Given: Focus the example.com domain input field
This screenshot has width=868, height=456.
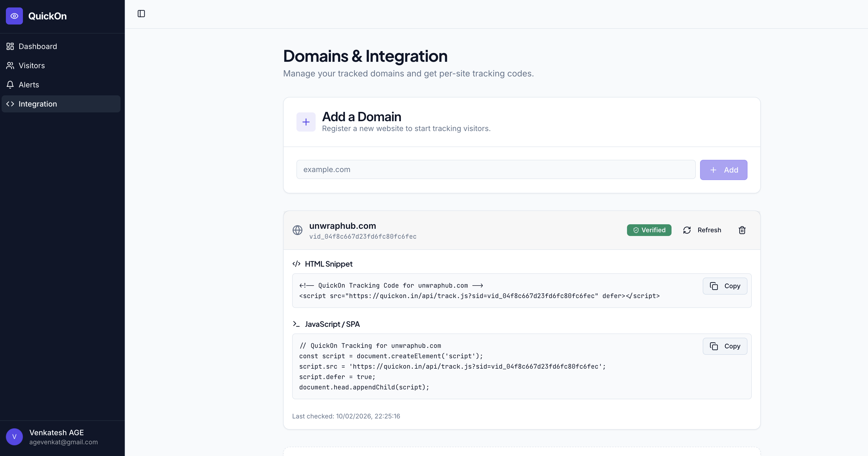Looking at the screenshot, I should click(x=495, y=170).
